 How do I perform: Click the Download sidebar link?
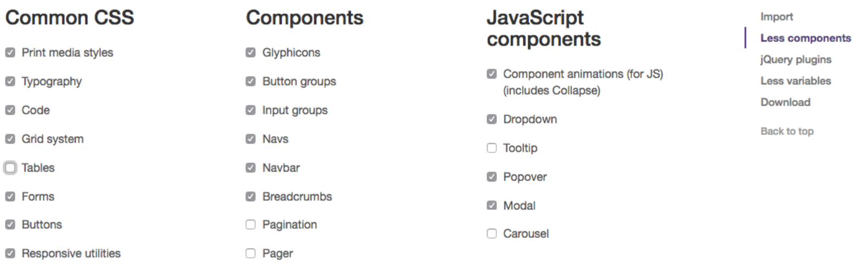pyautogui.click(x=785, y=103)
